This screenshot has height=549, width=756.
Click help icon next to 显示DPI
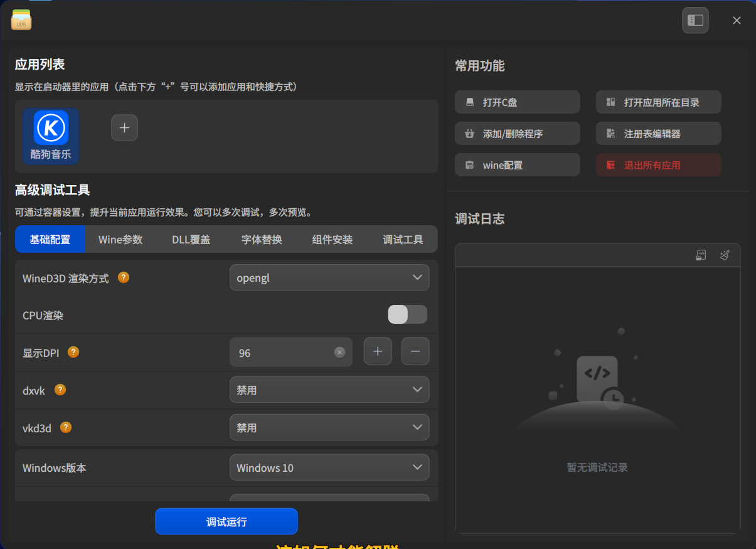[x=73, y=352]
